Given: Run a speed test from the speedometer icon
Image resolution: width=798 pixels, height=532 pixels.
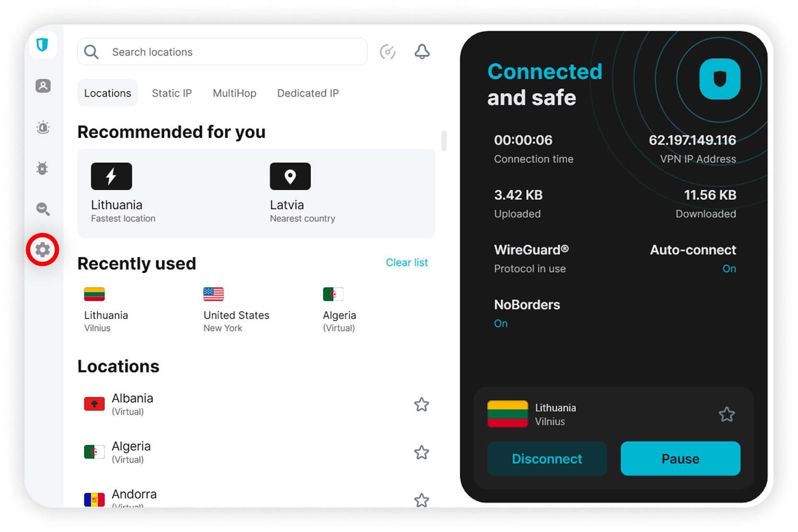Looking at the screenshot, I should pos(388,52).
